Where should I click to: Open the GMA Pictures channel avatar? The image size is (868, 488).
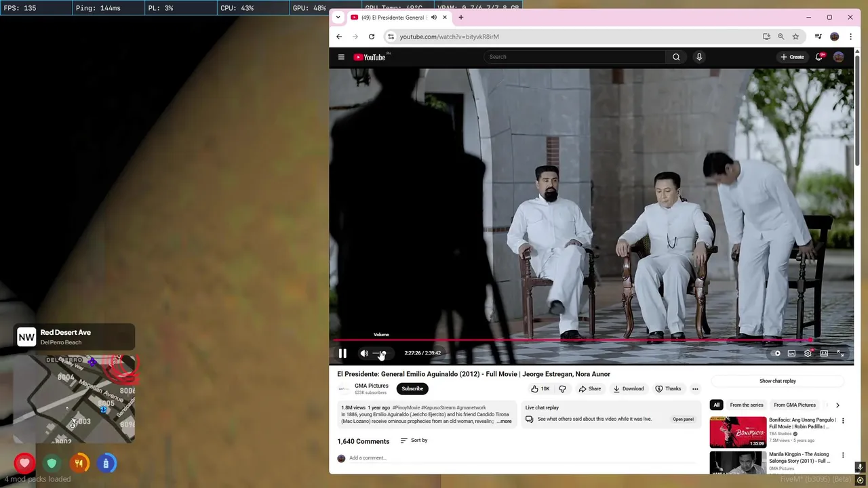pos(344,389)
